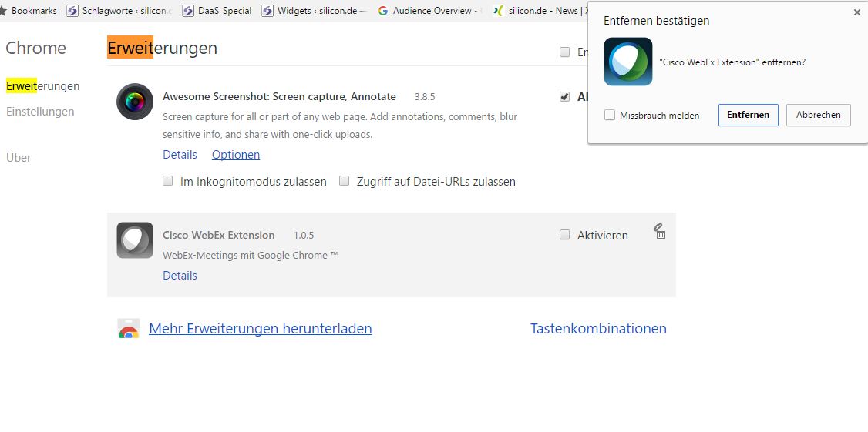Image resolution: width=868 pixels, height=432 pixels.
Task: Open the Schlagworte silicon bookmark
Action: (119, 11)
